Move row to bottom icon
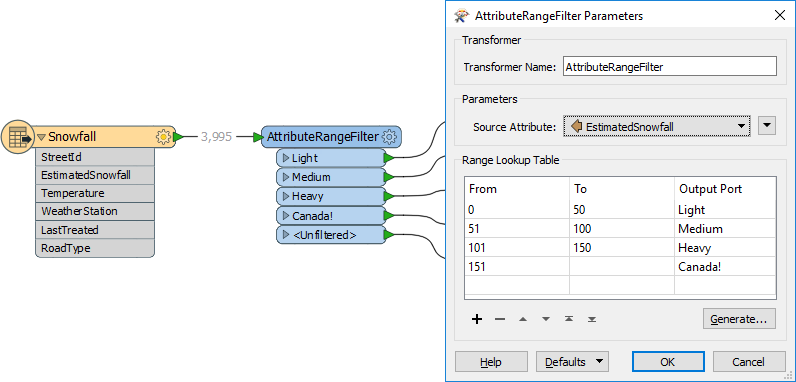This screenshot has width=796, height=382. 592,319
